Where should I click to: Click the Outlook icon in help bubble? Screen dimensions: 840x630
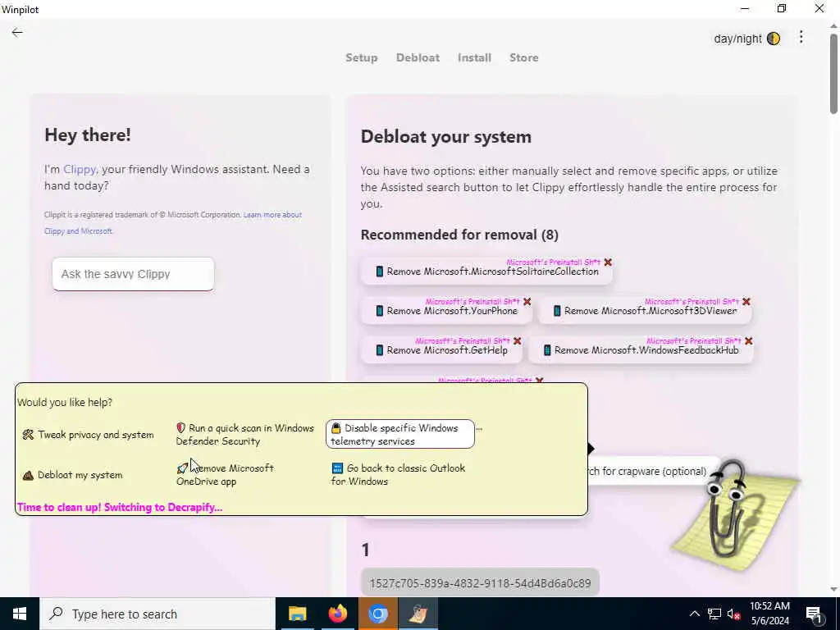(337, 468)
